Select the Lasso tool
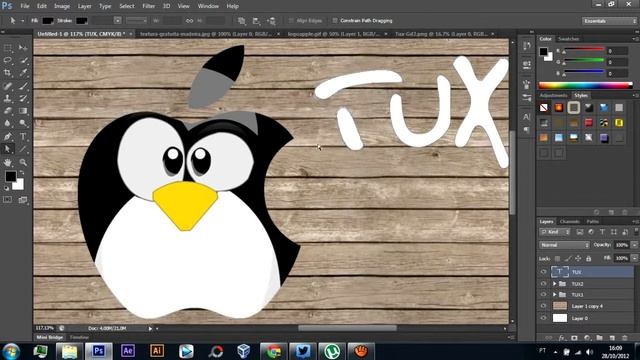Screen dimensions: 640x360 8,60
